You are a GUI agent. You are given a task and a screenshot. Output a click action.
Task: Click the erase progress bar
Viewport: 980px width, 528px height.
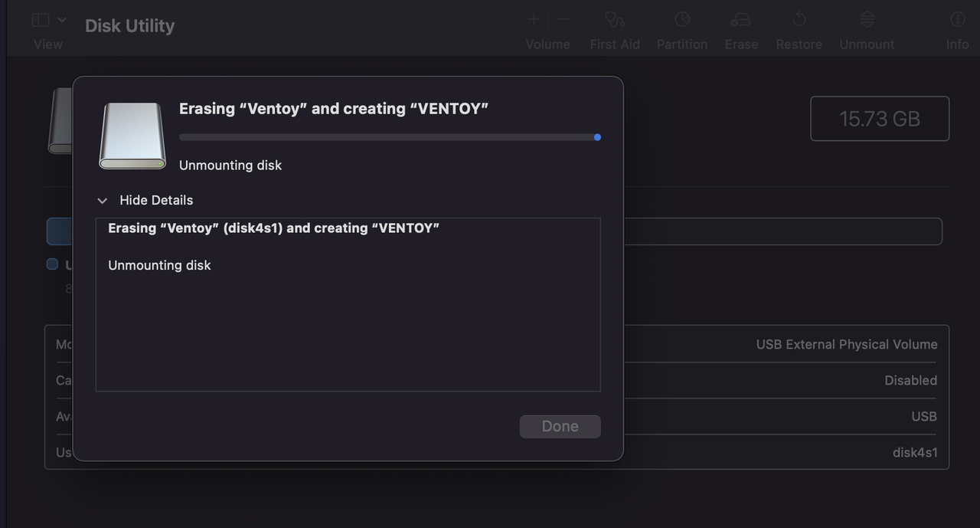(389, 137)
